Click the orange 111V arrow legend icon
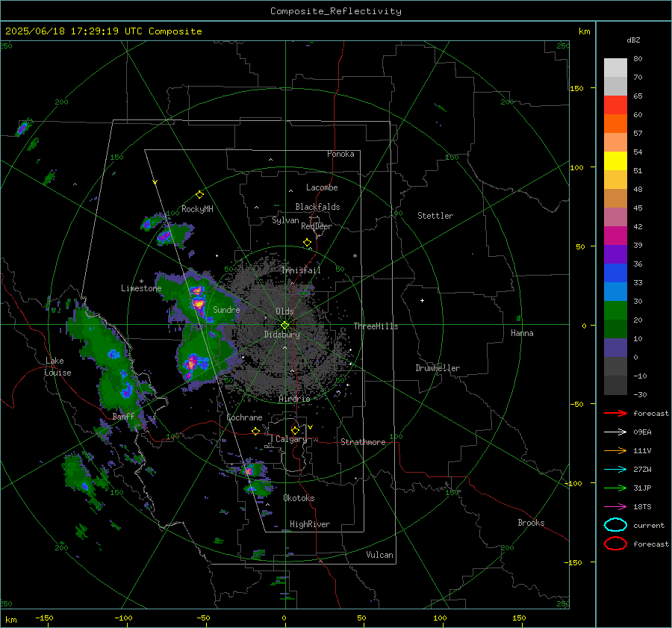 click(x=615, y=450)
